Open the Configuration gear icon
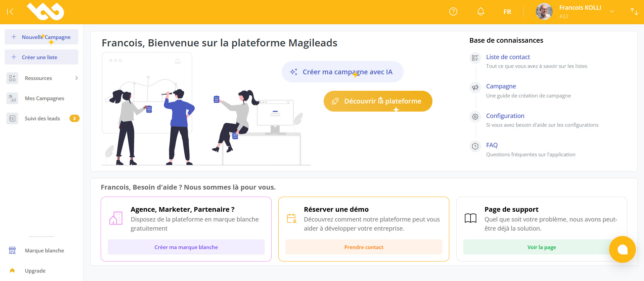The image size is (644, 281). pos(475,117)
